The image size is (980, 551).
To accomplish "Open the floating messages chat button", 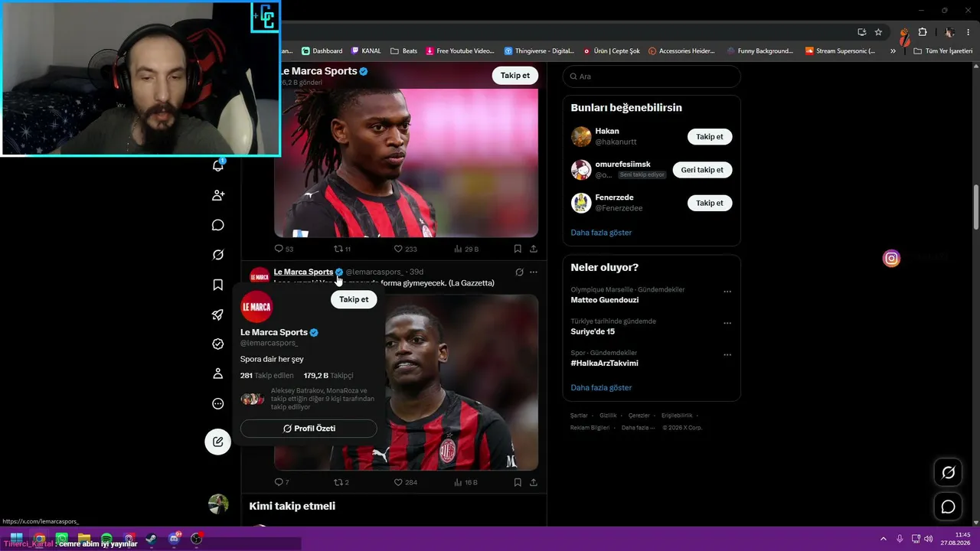I will click(x=948, y=507).
